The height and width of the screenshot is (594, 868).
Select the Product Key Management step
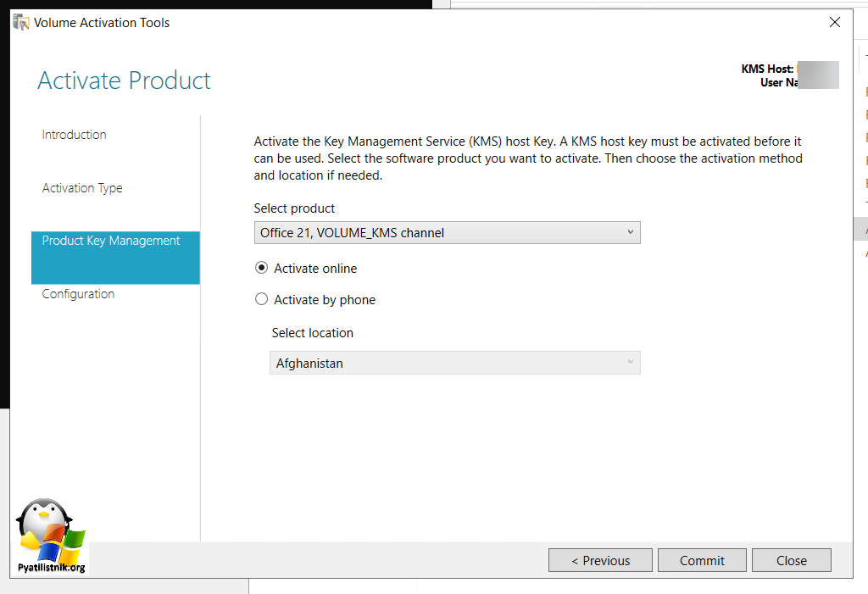click(x=115, y=258)
